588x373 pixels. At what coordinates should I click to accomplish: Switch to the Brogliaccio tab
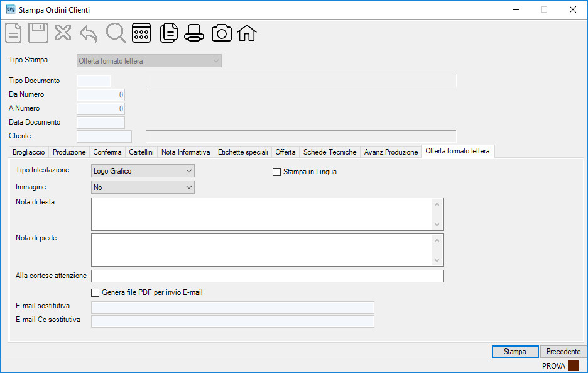point(28,152)
